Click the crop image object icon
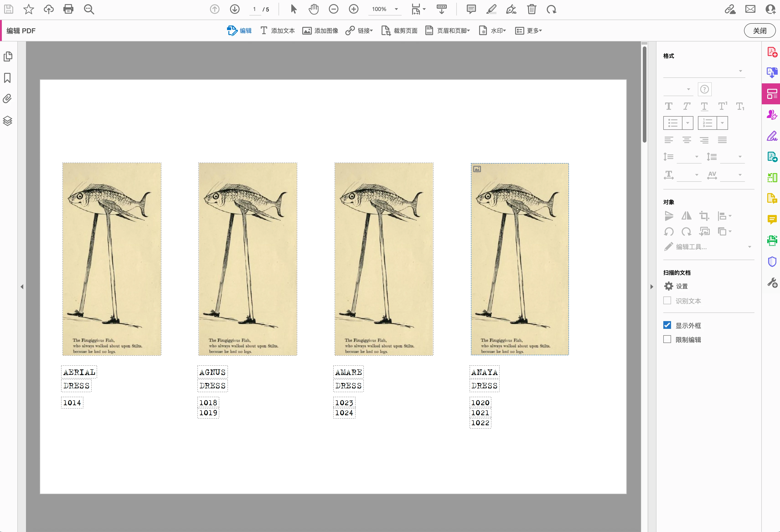The height and width of the screenshot is (532, 780). coord(704,216)
